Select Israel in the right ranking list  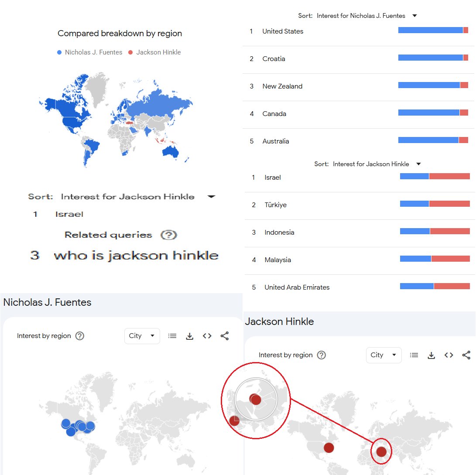click(x=360, y=178)
